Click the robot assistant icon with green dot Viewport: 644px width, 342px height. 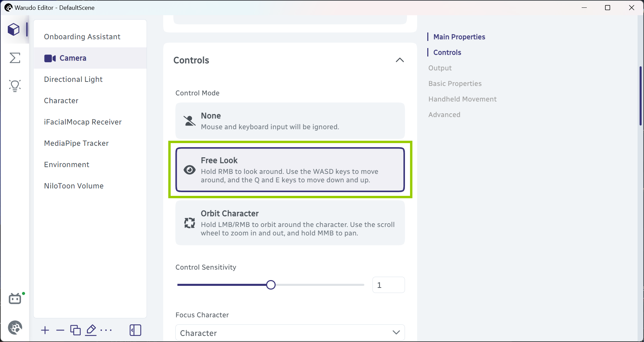click(x=16, y=298)
